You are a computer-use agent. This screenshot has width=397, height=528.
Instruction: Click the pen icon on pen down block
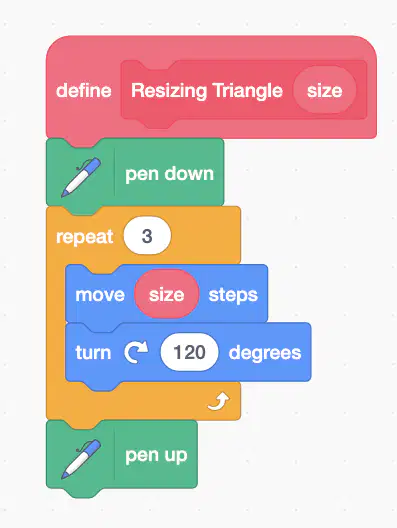click(81, 177)
